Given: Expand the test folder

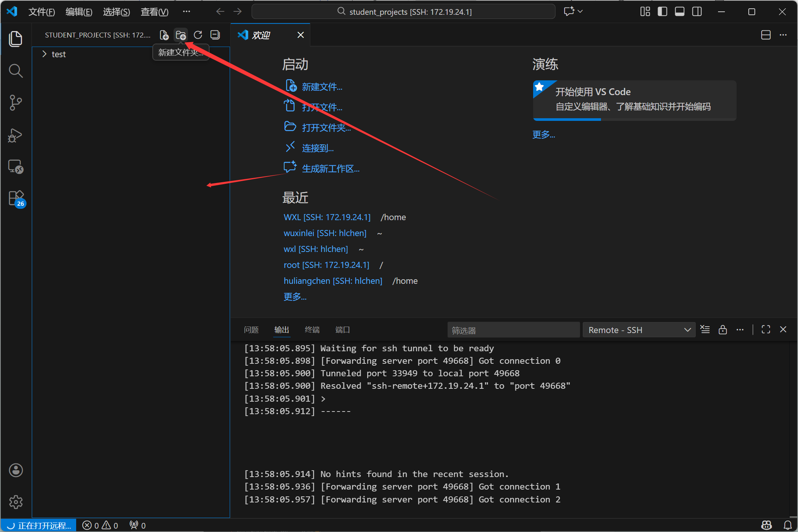Looking at the screenshot, I should [59, 54].
